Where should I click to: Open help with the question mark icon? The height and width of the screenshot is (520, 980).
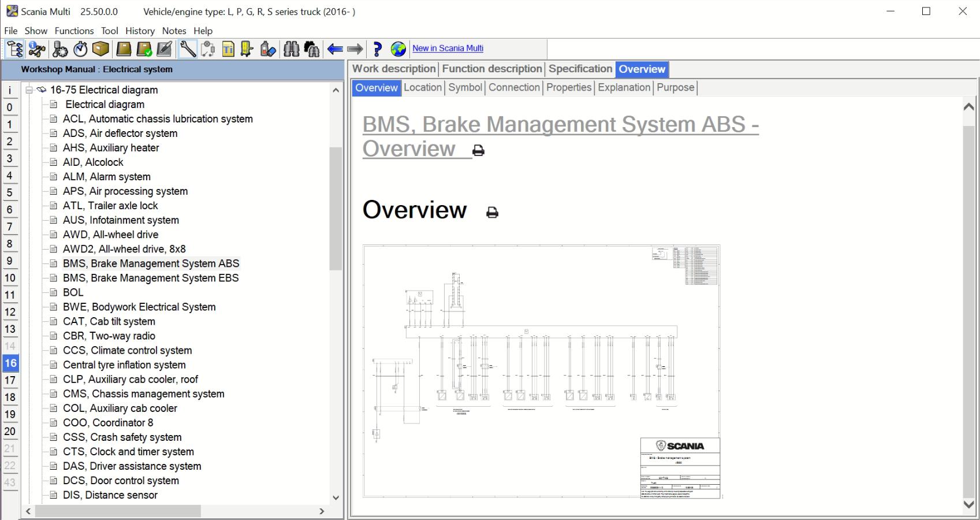(378, 49)
